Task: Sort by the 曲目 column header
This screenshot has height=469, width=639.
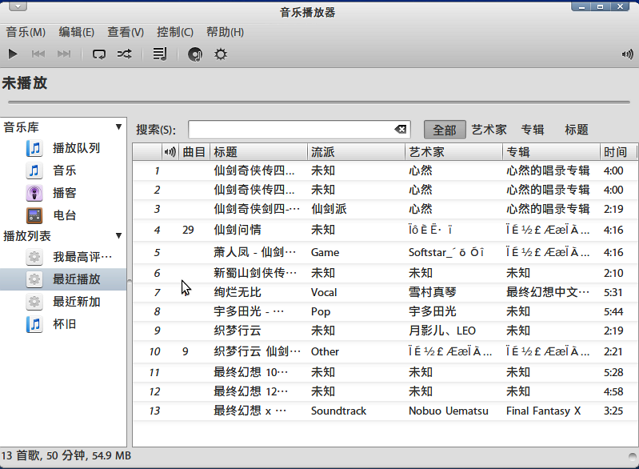Action: coord(194,152)
